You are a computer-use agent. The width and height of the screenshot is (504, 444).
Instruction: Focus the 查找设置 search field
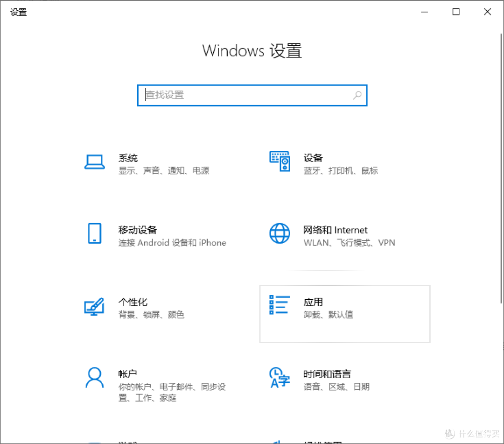(252, 95)
